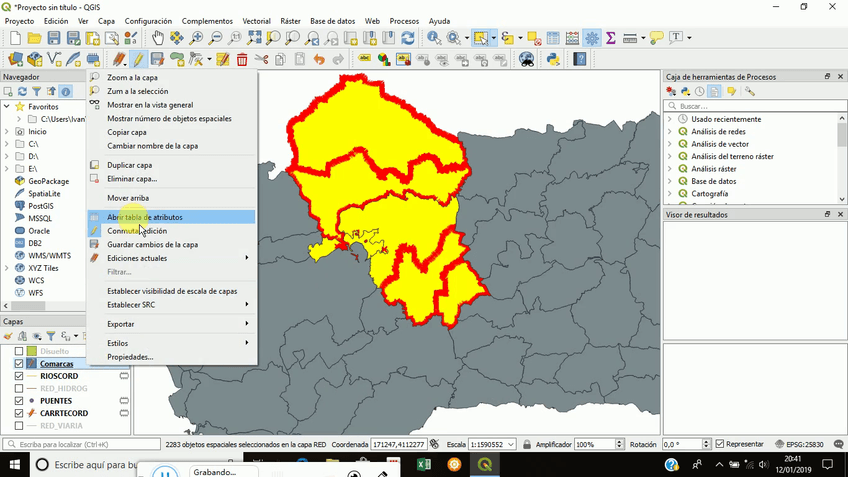The image size is (848, 477).
Task: Open the Vectorial menu
Action: (256, 21)
